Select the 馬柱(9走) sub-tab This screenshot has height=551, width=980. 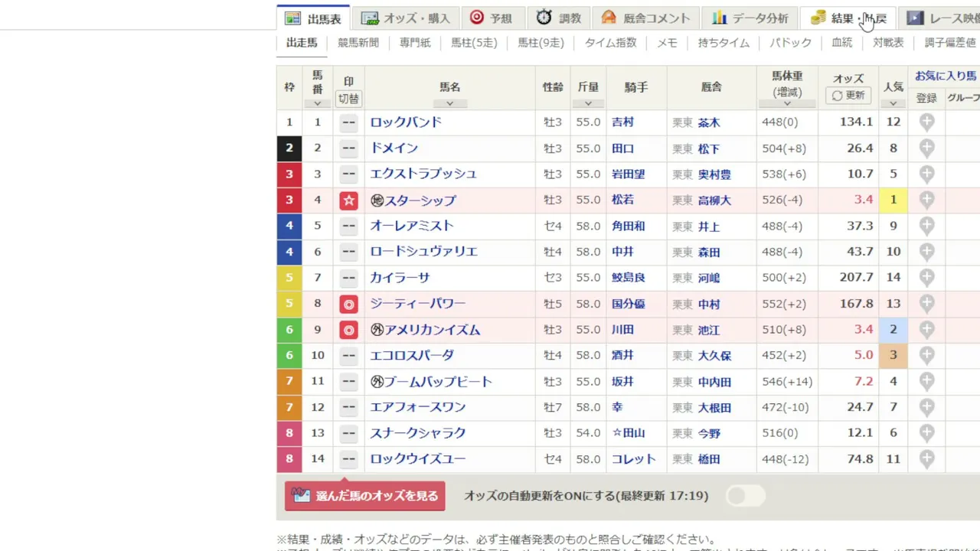click(x=541, y=43)
